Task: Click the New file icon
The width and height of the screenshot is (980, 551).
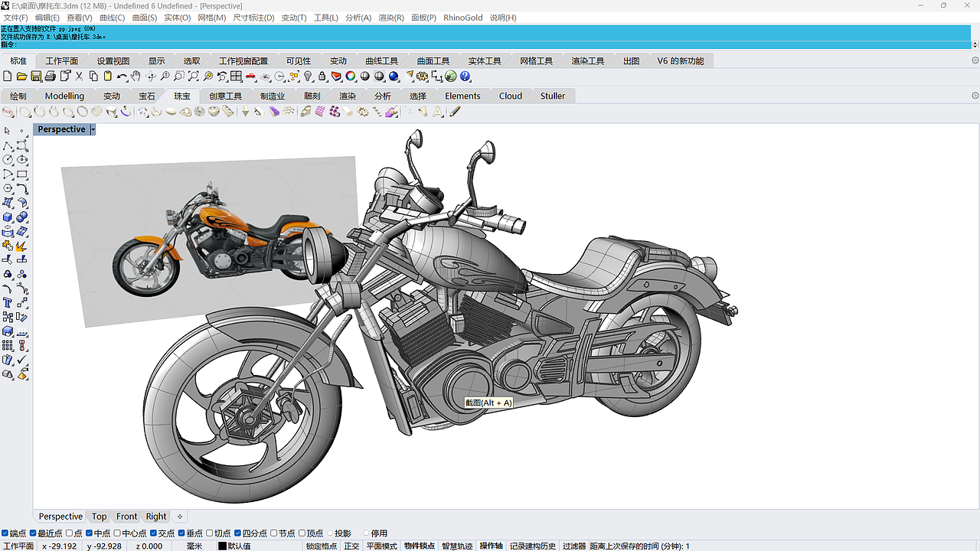Action: pyautogui.click(x=8, y=77)
